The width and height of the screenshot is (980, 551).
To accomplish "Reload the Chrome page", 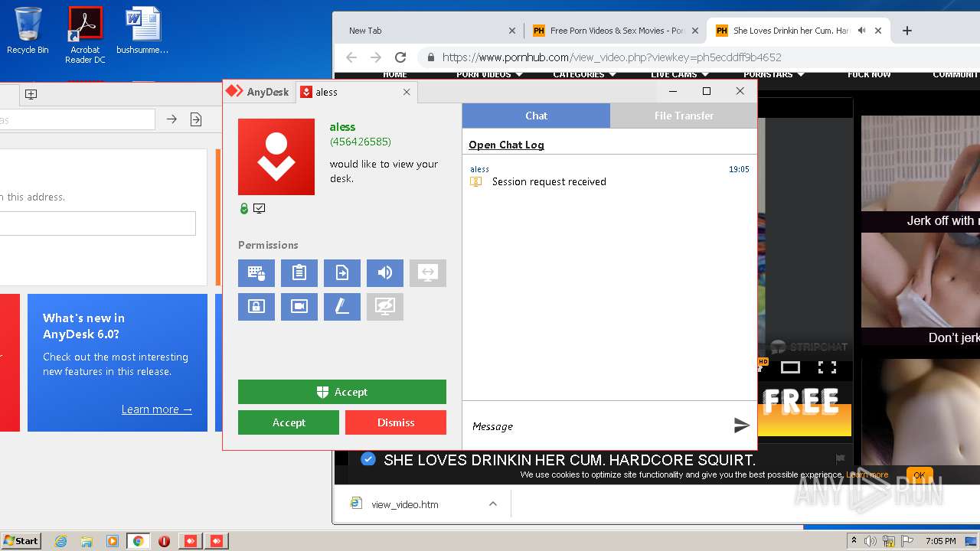I will [400, 57].
